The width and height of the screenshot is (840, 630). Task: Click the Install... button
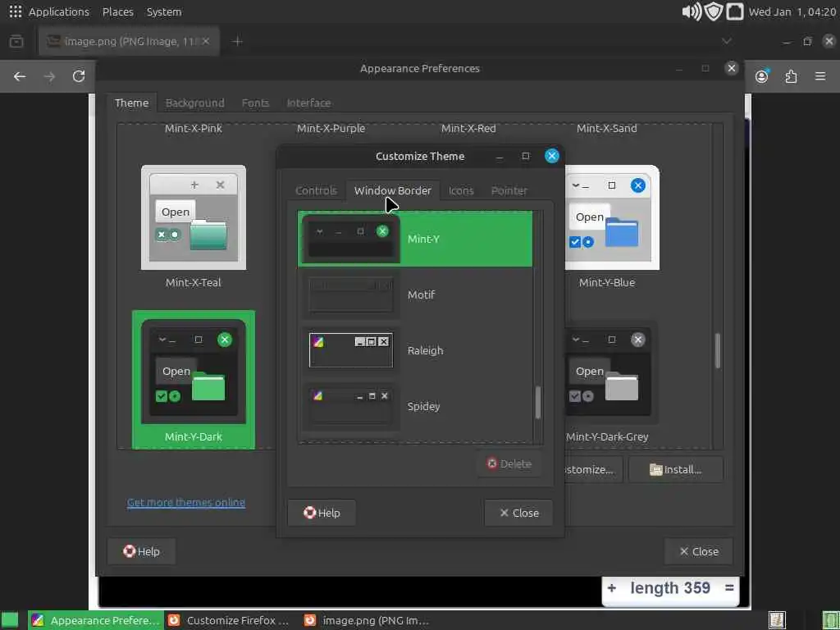(x=676, y=470)
